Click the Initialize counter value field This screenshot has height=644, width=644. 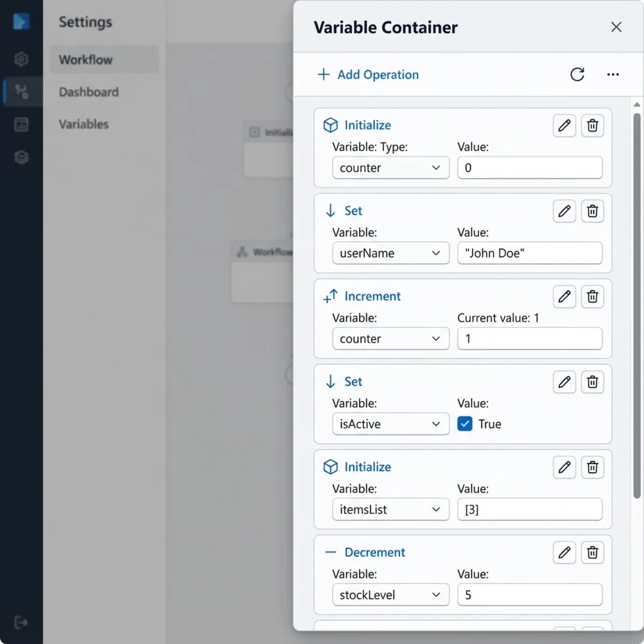click(x=530, y=168)
